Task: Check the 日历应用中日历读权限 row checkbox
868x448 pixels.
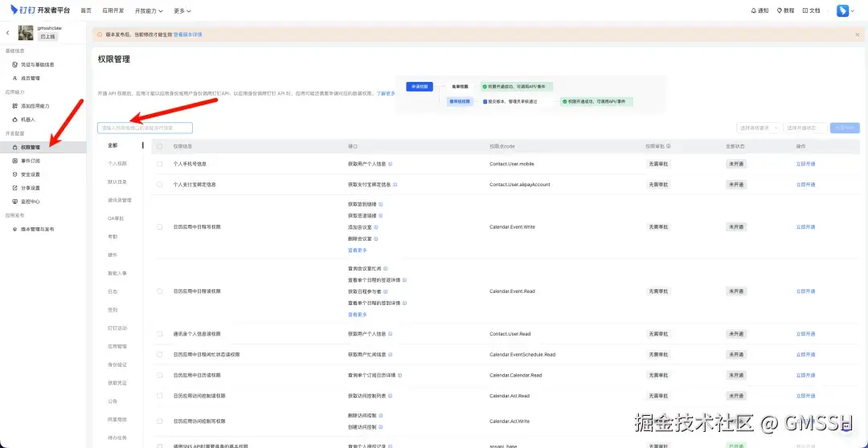Action: click(160, 376)
